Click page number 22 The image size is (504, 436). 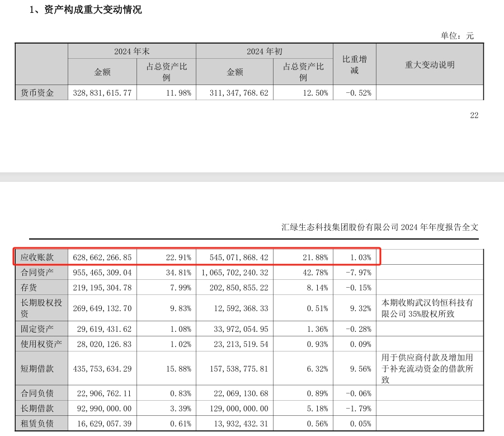(474, 115)
